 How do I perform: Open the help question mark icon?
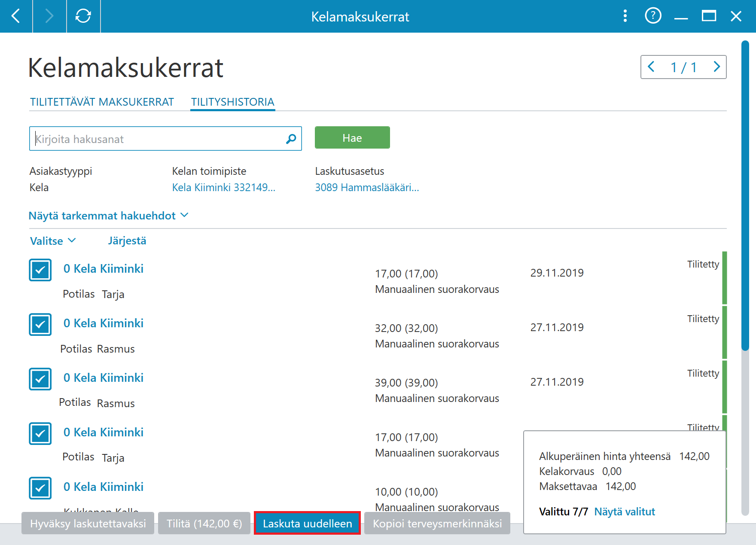point(653,16)
